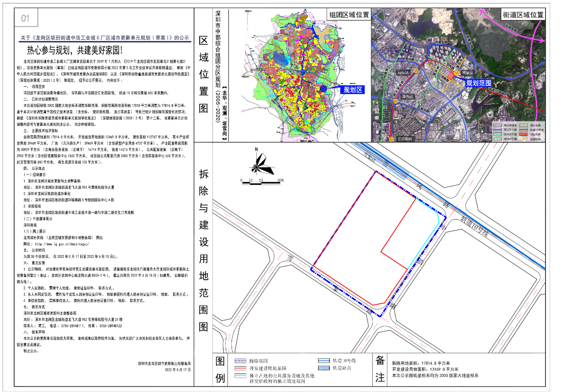Click the map scale bar
The image size is (561, 392).
pyautogui.click(x=261, y=182)
